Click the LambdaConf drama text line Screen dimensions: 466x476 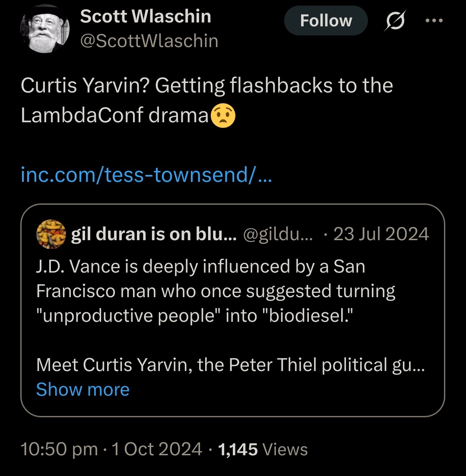[x=115, y=115]
